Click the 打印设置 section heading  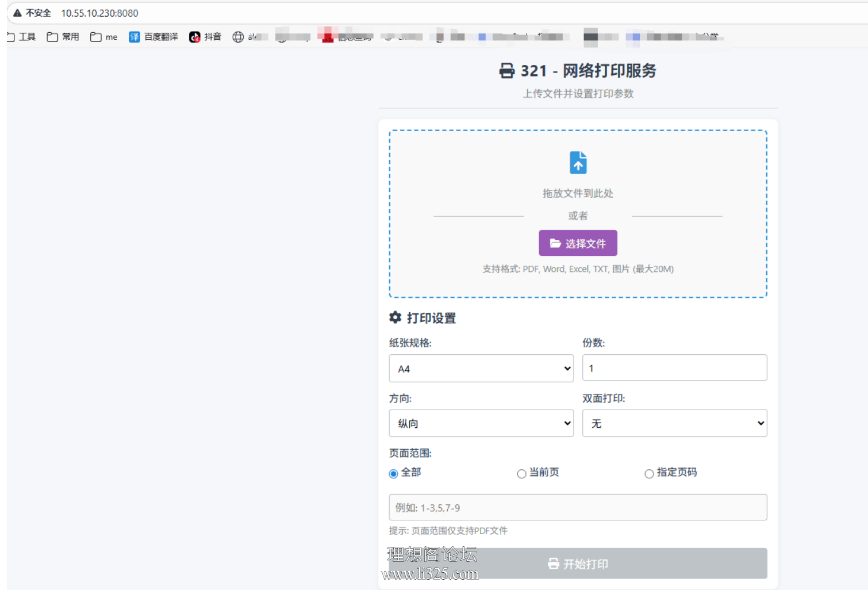(431, 318)
